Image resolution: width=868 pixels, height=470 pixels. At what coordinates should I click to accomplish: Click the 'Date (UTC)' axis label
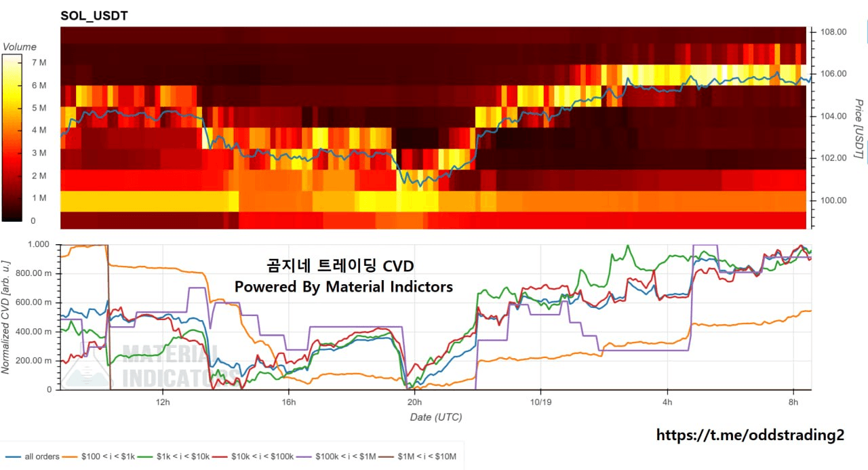tap(436, 417)
